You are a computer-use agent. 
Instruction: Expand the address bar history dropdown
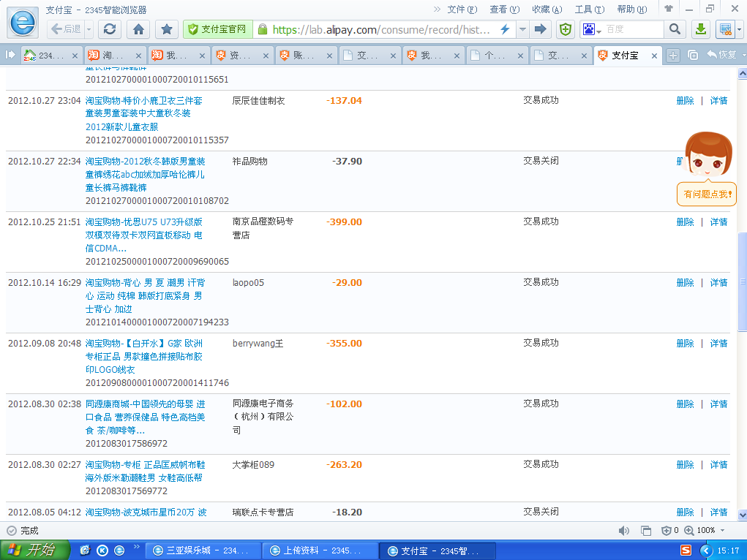click(522, 29)
